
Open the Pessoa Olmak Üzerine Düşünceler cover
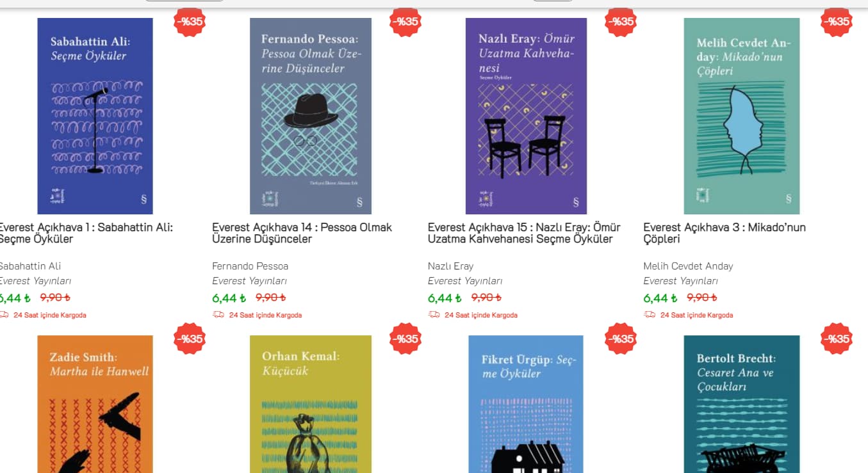[311, 116]
